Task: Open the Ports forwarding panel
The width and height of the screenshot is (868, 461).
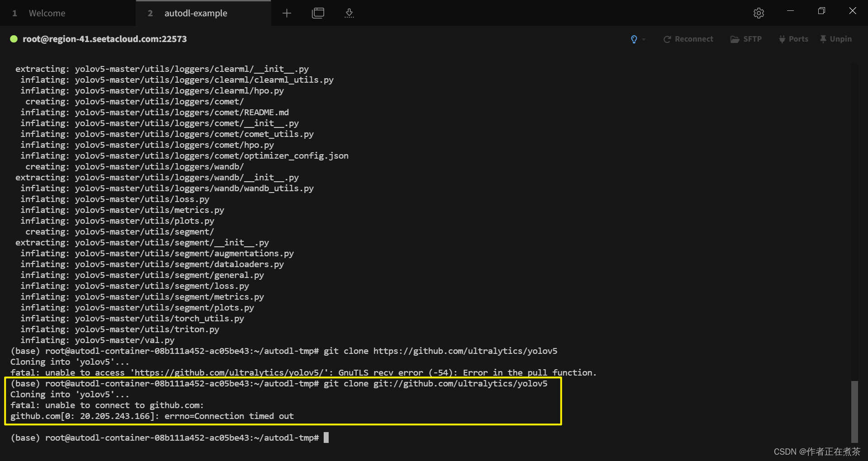Action: pyautogui.click(x=793, y=39)
